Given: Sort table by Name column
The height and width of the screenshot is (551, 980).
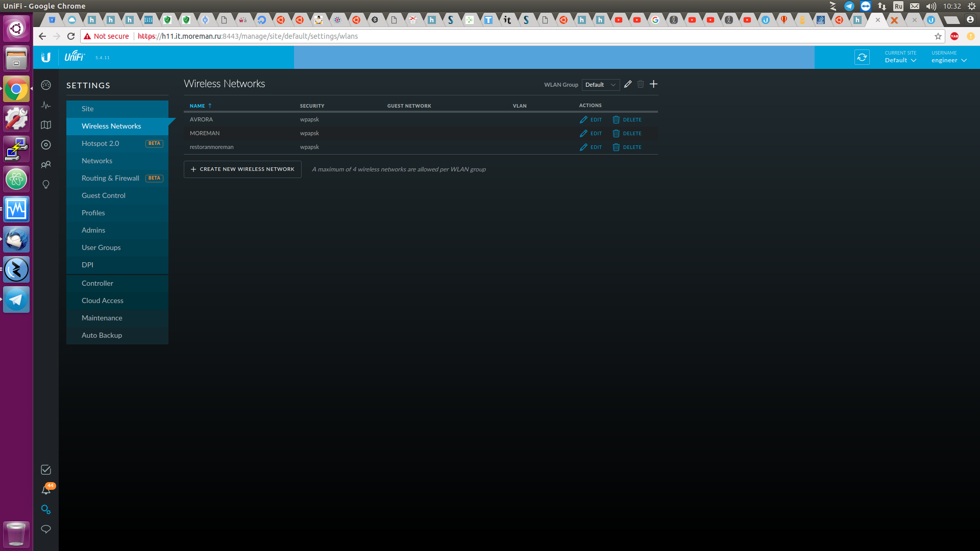Looking at the screenshot, I should (200, 106).
